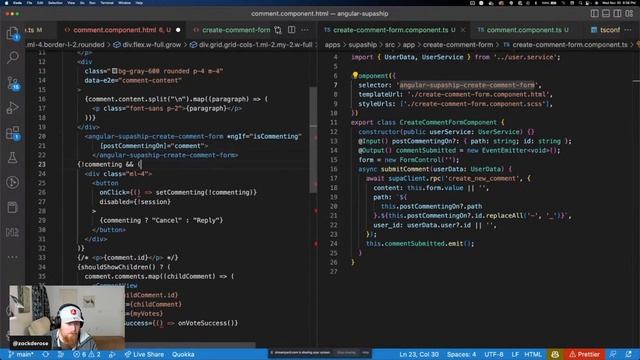Click the selector 'angular-supaship-create-comment-form' string
Image resolution: width=640 pixels, height=360 pixels.
pyautogui.click(x=467, y=85)
